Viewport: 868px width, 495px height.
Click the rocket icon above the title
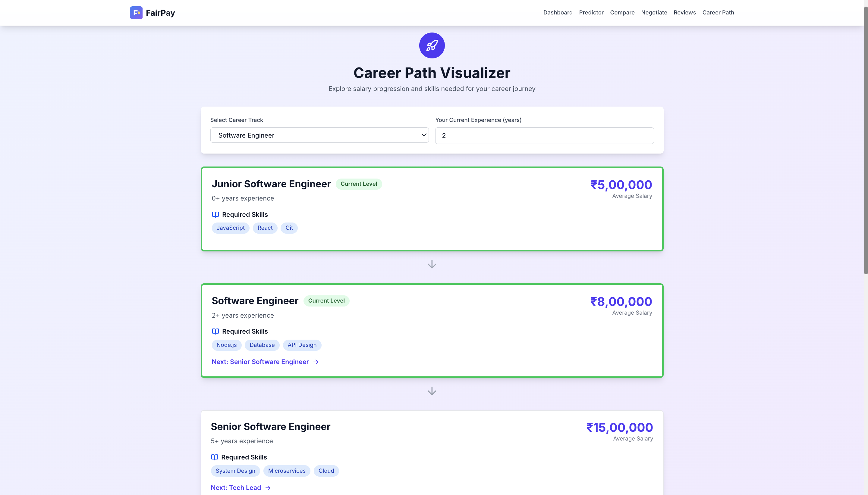pyautogui.click(x=432, y=45)
